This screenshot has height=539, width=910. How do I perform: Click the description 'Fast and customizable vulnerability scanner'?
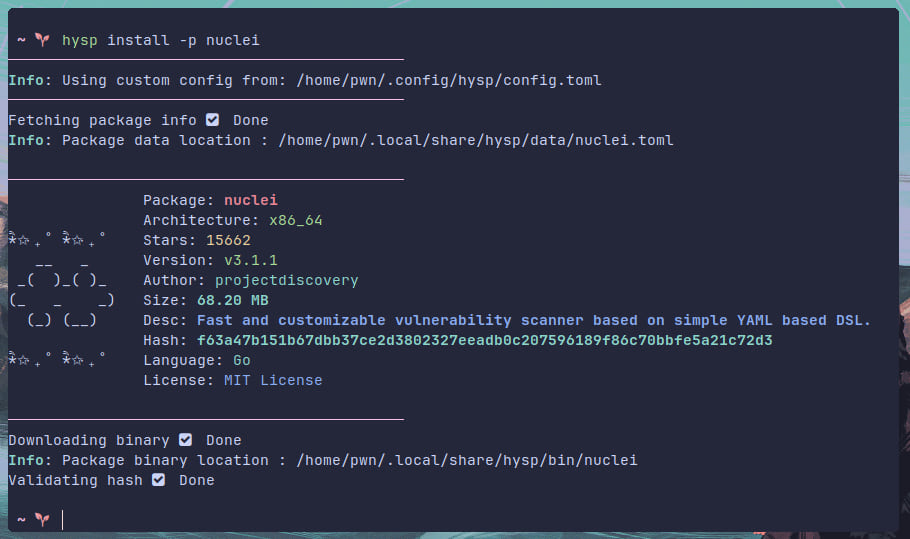tap(354, 320)
